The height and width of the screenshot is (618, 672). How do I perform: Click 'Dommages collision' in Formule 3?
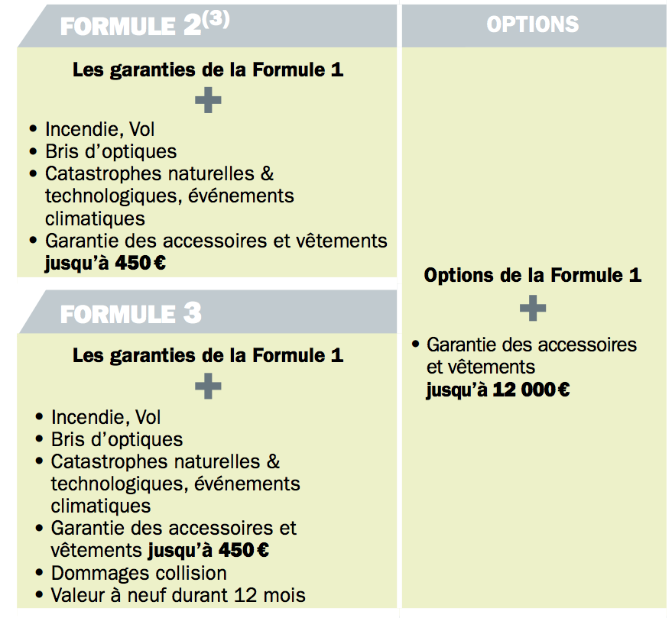tap(139, 573)
